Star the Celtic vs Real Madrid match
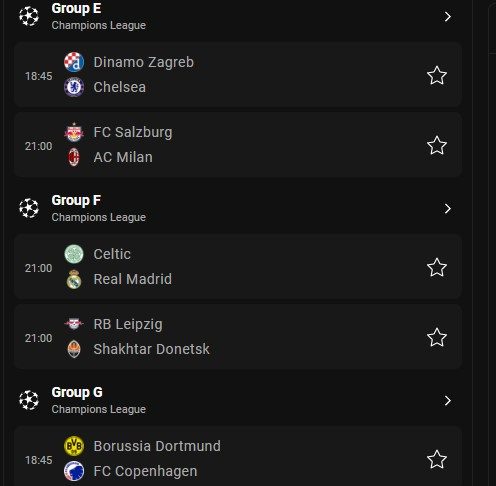 pos(437,267)
